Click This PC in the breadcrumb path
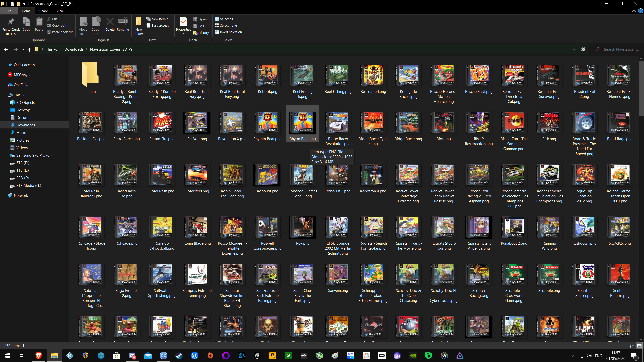The image size is (644, 362). click(x=52, y=49)
